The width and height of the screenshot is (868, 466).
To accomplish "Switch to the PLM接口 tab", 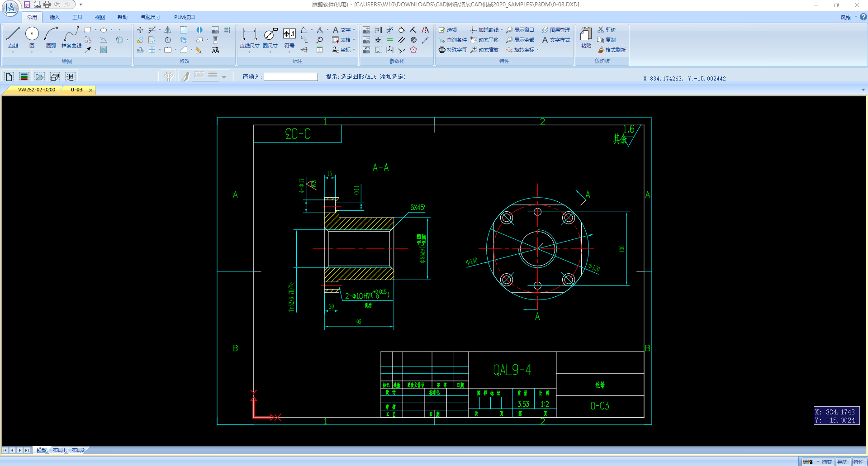I will (184, 17).
